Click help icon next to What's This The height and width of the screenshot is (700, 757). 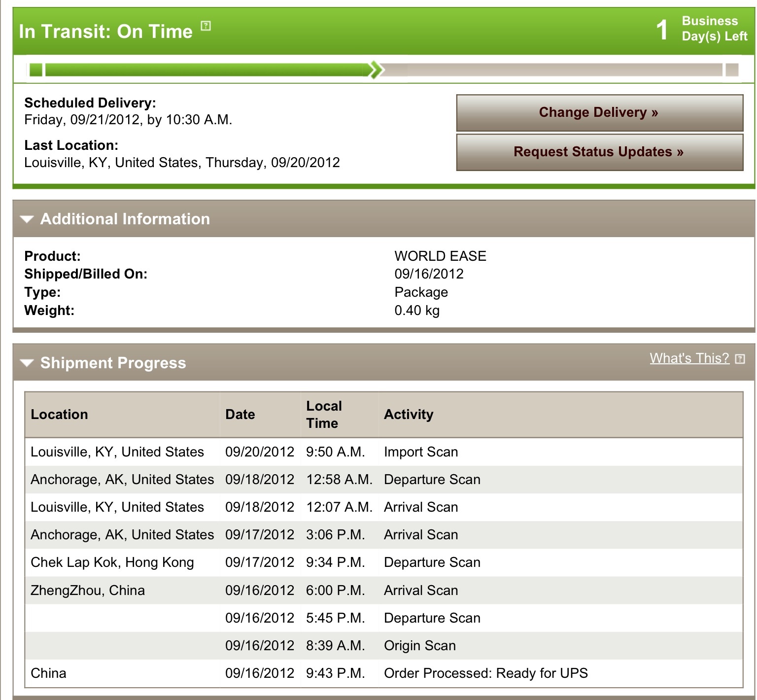(740, 359)
